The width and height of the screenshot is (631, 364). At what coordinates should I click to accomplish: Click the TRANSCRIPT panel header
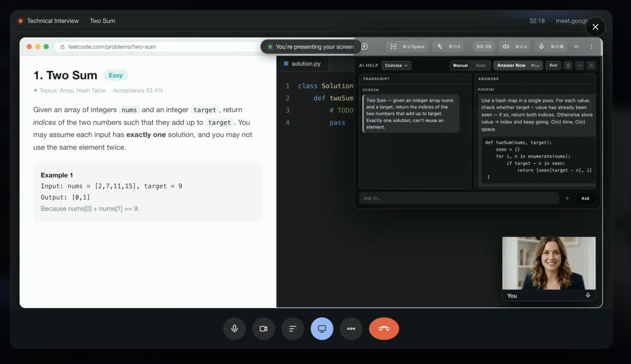click(376, 79)
